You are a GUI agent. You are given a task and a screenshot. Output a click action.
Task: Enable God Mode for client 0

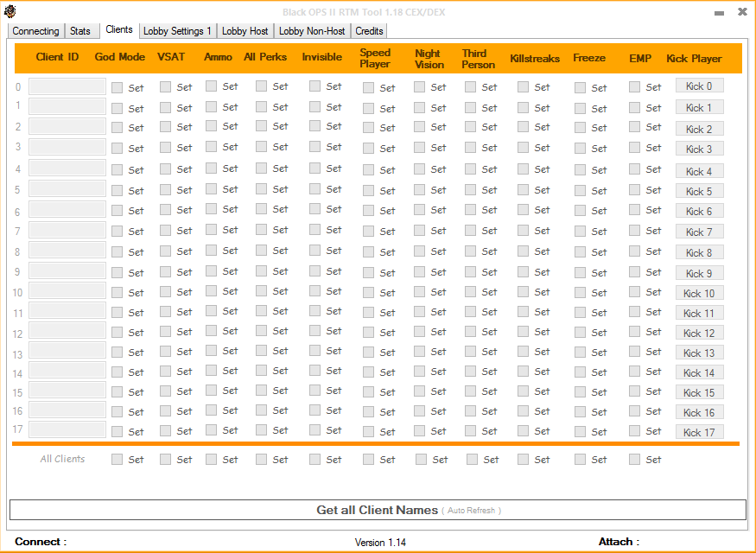pos(117,88)
